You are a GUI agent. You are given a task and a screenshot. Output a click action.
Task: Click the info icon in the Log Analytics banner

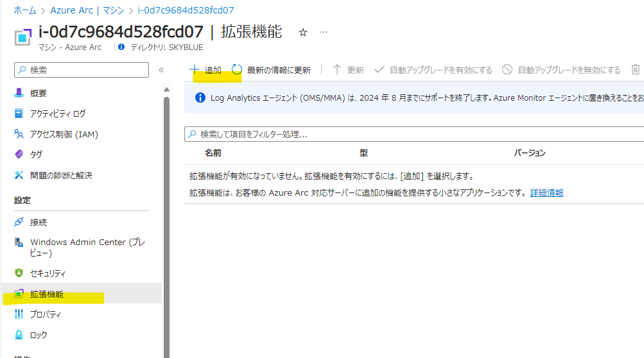[200, 98]
